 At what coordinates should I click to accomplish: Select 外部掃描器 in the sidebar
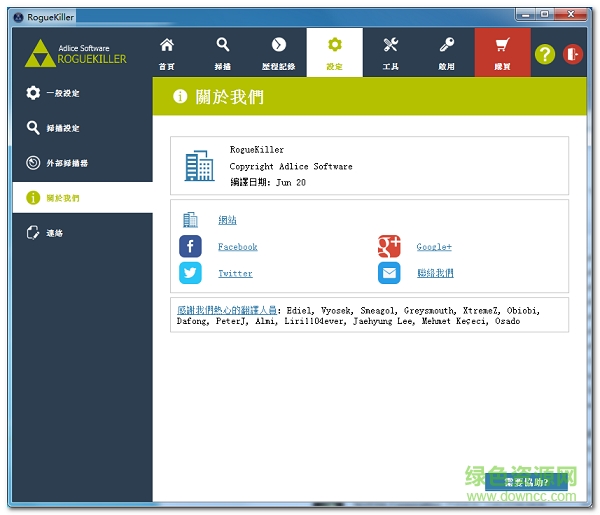tap(82, 163)
